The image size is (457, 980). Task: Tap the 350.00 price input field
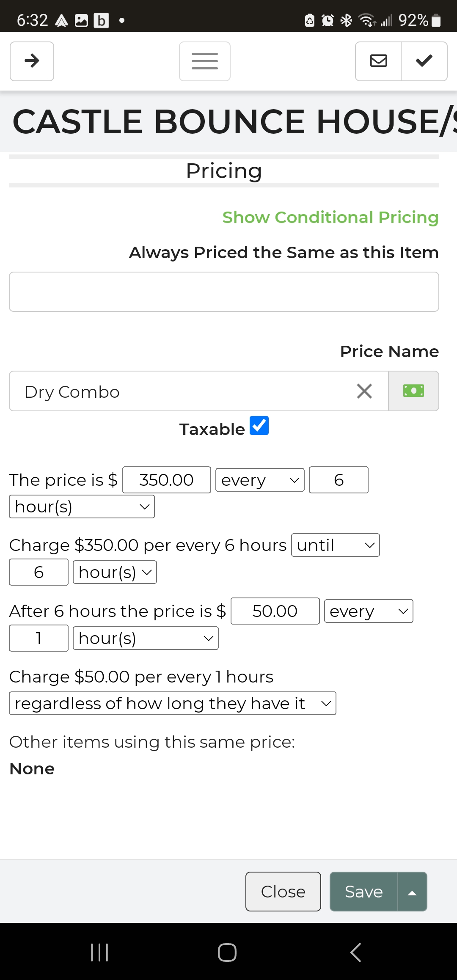[167, 480]
